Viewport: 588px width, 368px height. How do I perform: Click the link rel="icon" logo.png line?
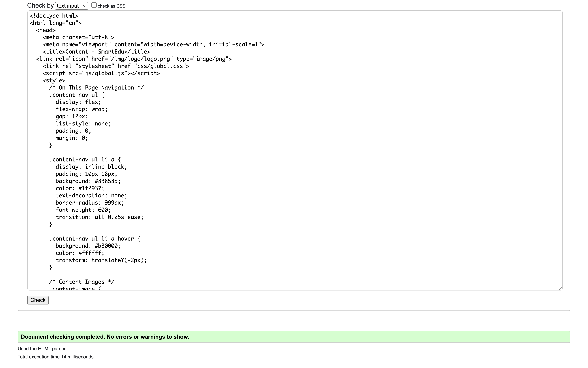click(134, 59)
